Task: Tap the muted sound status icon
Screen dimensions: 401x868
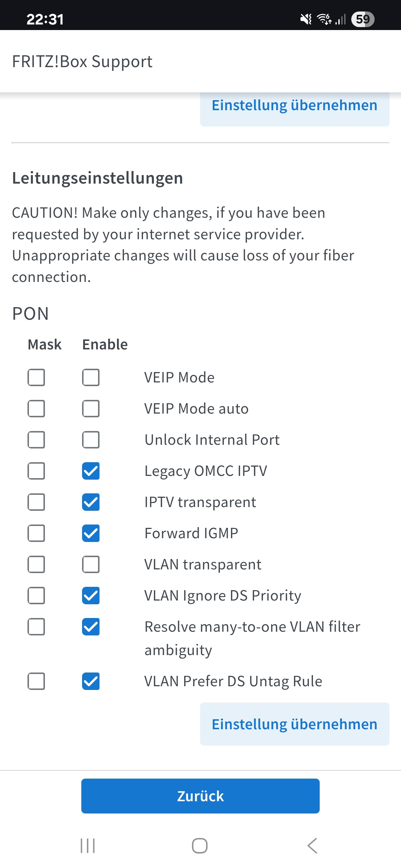Action: pos(306,19)
